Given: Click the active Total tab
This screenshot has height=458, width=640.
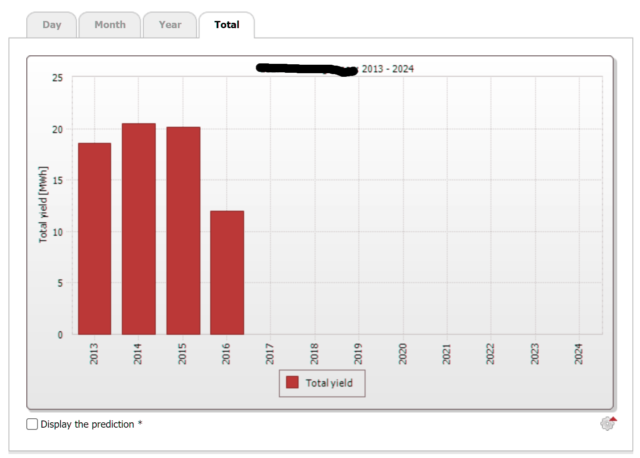Looking at the screenshot, I should (226, 24).
